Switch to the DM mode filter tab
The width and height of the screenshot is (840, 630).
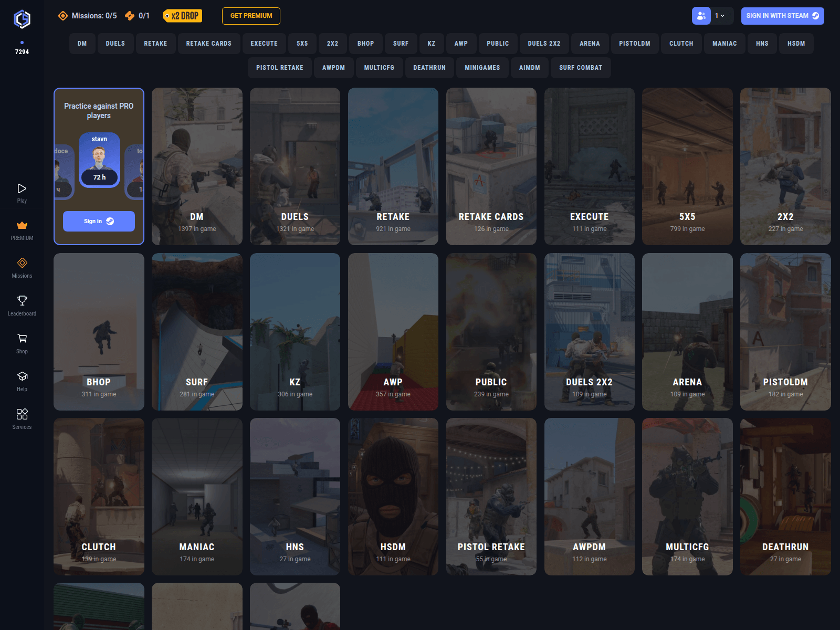coord(82,44)
